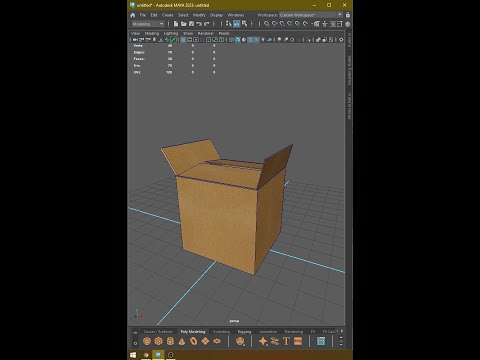Open the Select menu
This screenshot has height=360, width=480.
(x=183, y=15)
